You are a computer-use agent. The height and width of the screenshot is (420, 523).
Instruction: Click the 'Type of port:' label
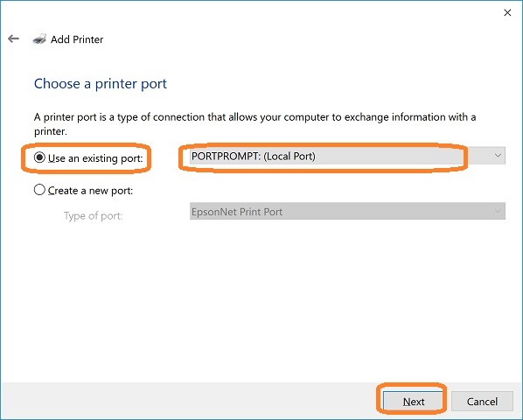click(x=93, y=216)
